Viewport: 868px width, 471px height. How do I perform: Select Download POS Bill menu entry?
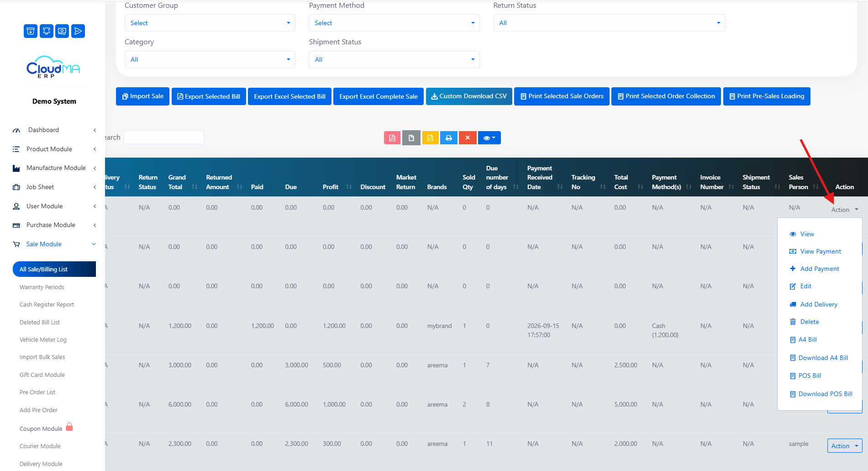pyautogui.click(x=825, y=394)
